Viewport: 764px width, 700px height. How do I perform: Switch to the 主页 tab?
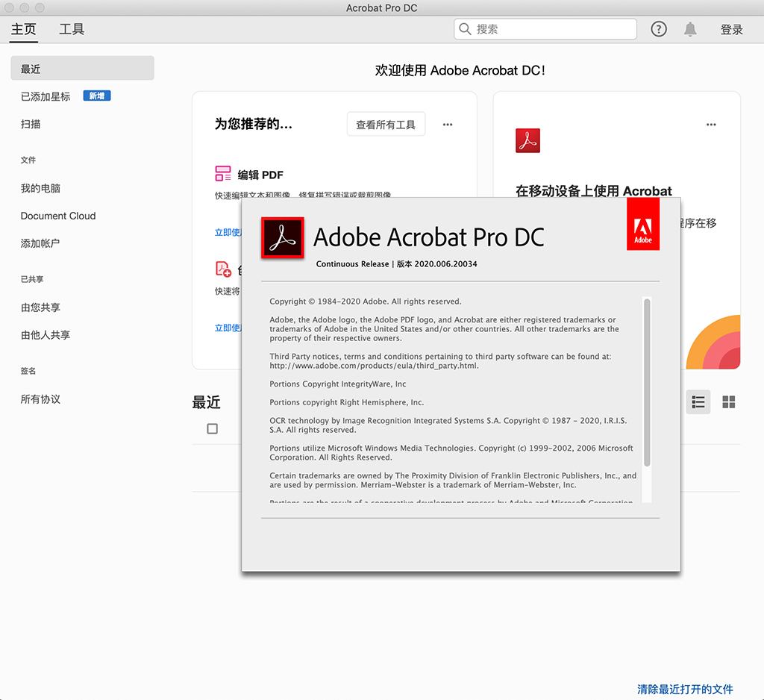pos(23,29)
